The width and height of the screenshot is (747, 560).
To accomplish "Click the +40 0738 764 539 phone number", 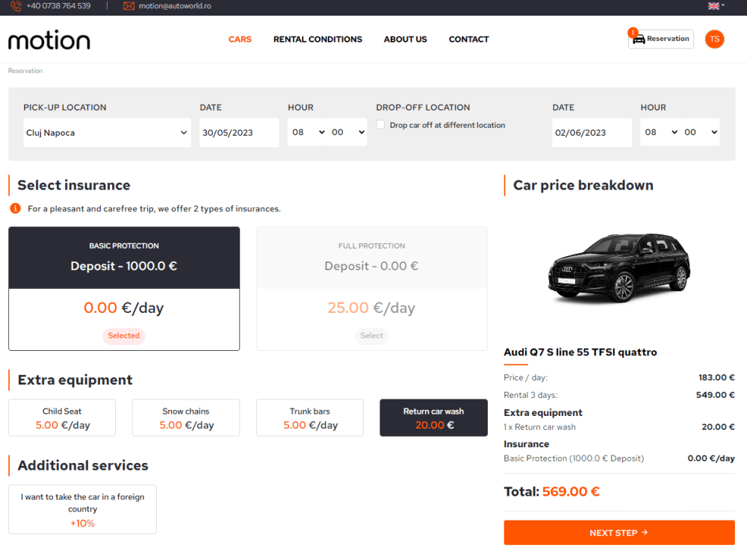I will (x=58, y=6).
